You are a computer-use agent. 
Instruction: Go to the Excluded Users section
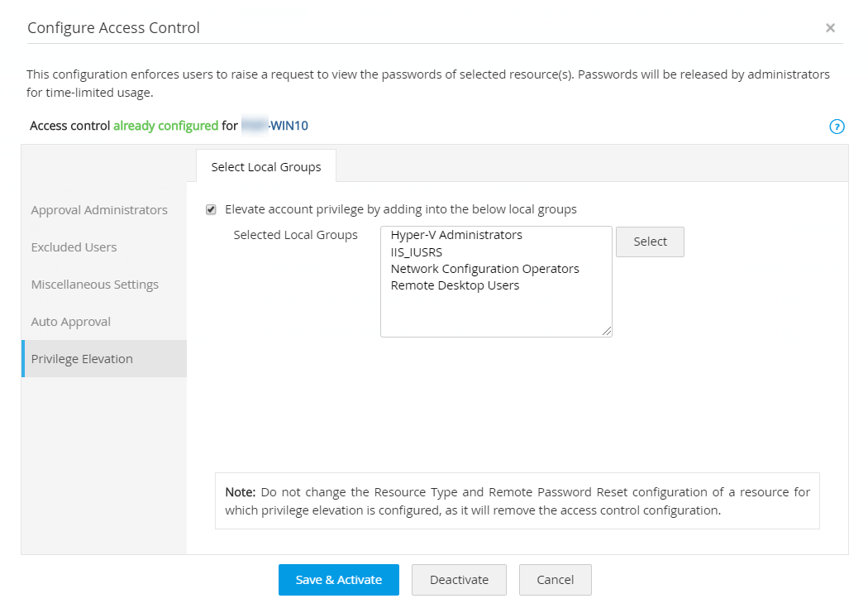pos(74,247)
